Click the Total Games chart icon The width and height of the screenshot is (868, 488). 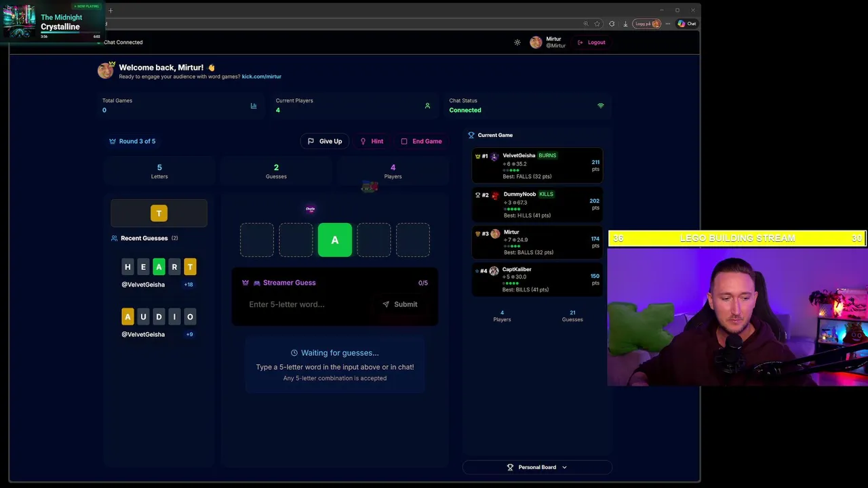click(254, 106)
